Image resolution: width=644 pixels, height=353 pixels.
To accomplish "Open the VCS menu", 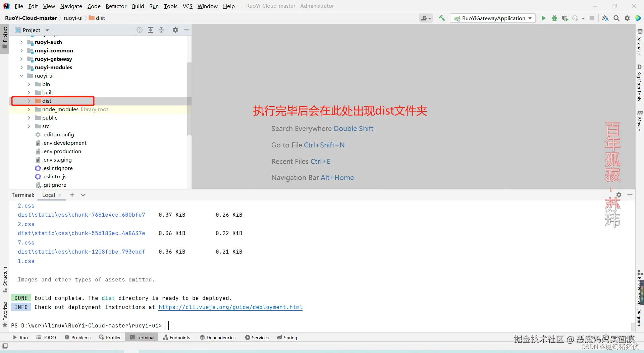I will [x=187, y=6].
